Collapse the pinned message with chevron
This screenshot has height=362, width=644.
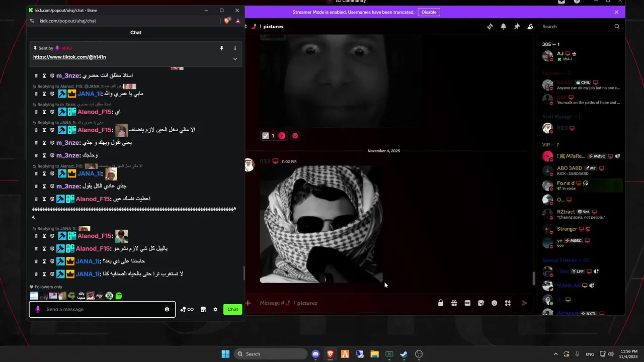(x=235, y=59)
